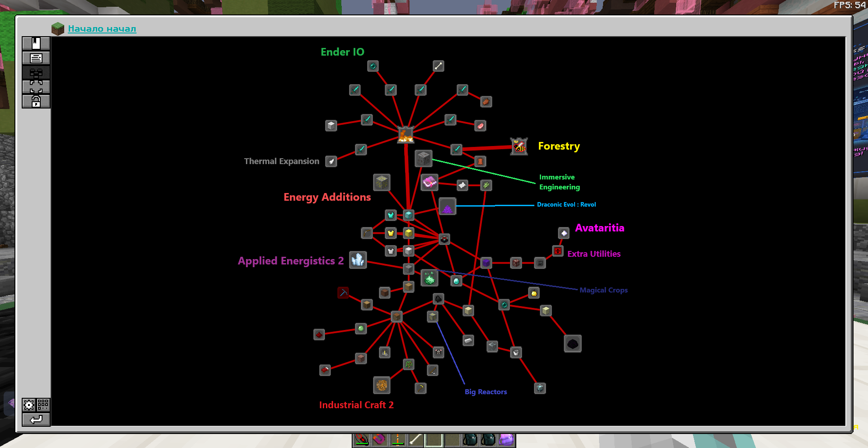The height and width of the screenshot is (448, 868).
Task: Click the grid layout button
Action: (x=43, y=405)
